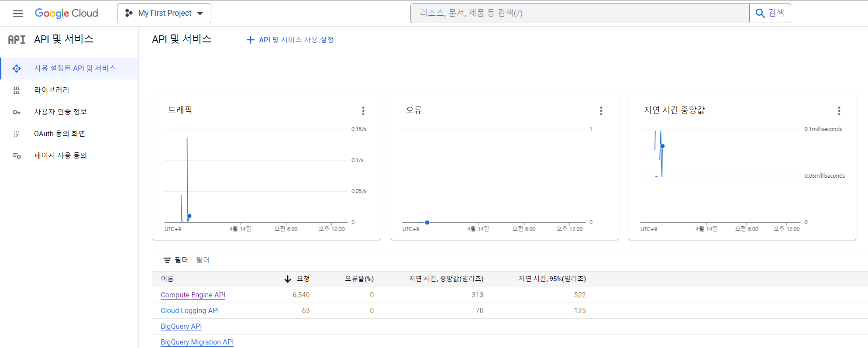The width and height of the screenshot is (868, 348).
Task: Open the hamburger navigation menu
Action: [18, 14]
